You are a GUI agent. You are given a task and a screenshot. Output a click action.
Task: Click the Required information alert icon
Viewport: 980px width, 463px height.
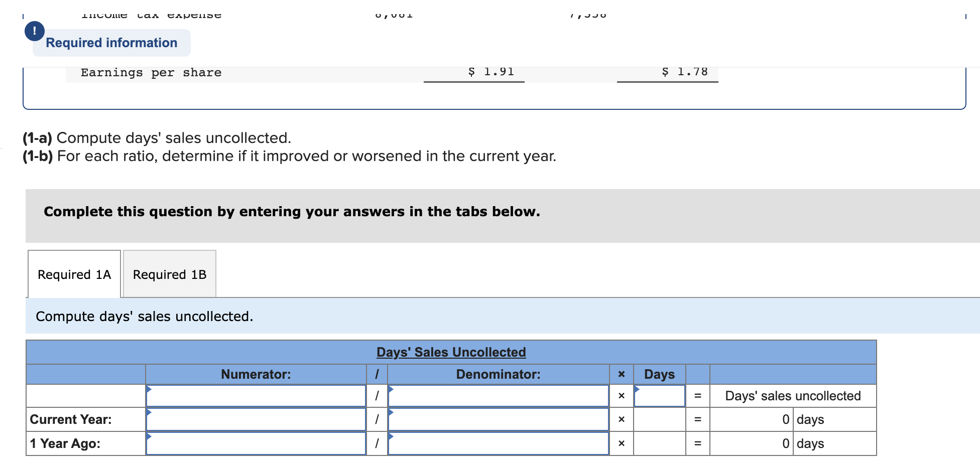(34, 31)
